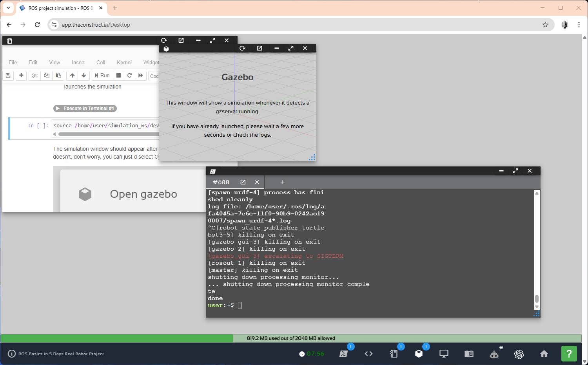This screenshot has height=365, width=588.
Task: Click the green help question mark button
Action: (569, 354)
